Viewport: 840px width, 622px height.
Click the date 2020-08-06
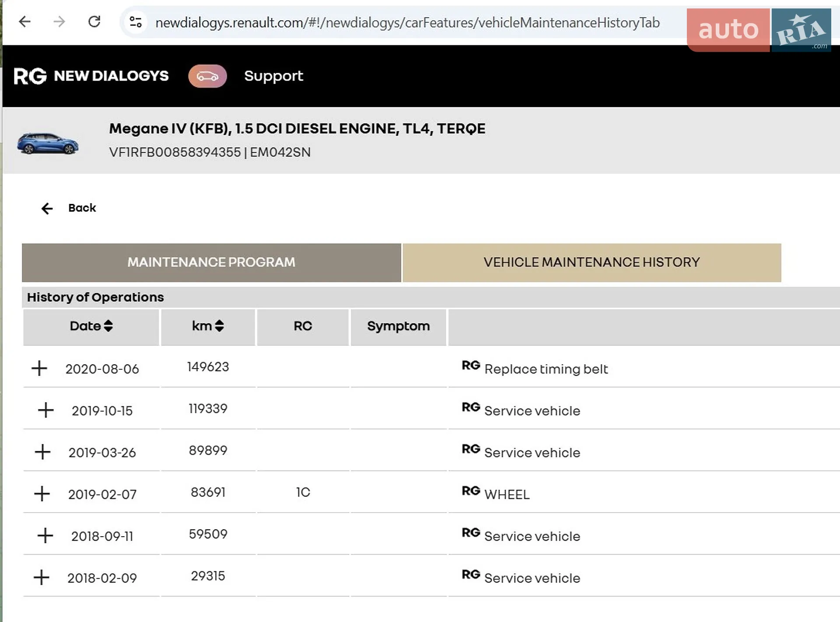click(102, 369)
